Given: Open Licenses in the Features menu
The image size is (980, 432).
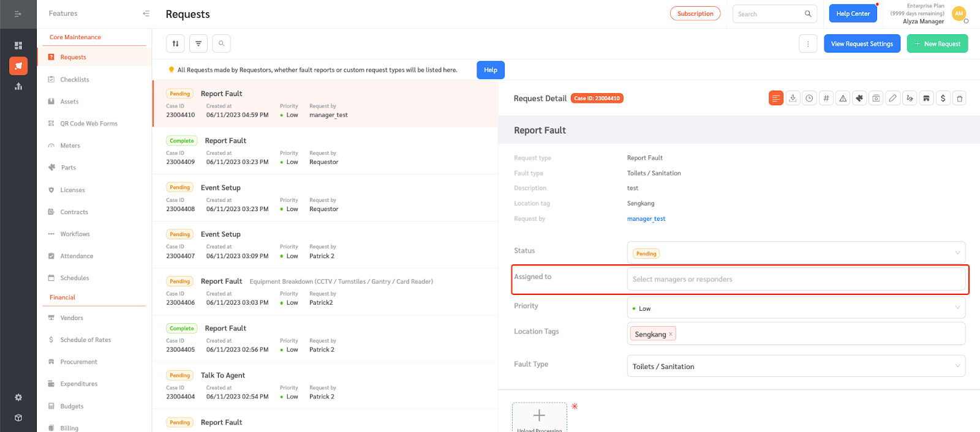Looking at the screenshot, I should pos(72,190).
